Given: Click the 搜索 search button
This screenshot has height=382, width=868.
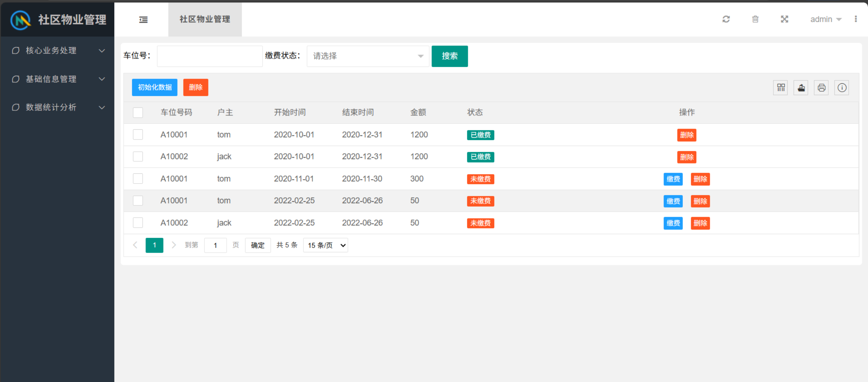Looking at the screenshot, I should [450, 56].
